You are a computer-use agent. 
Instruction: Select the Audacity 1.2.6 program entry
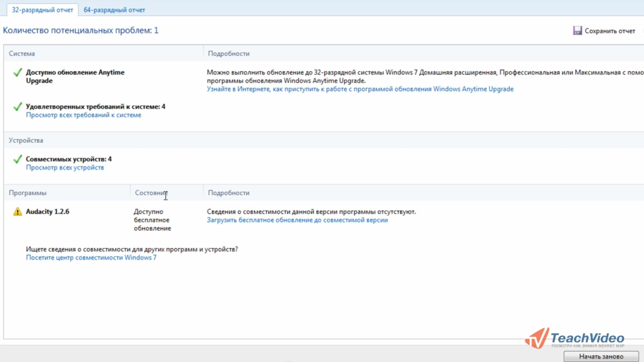[x=48, y=212]
